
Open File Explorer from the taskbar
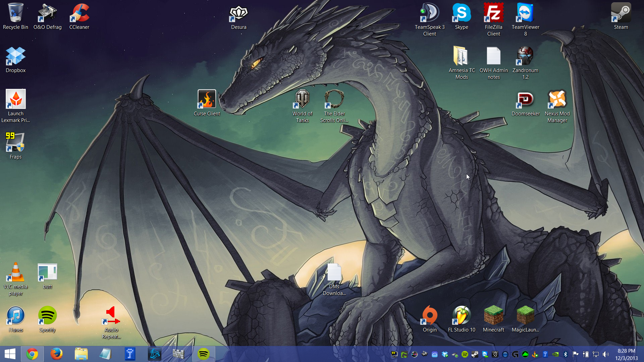click(81, 354)
